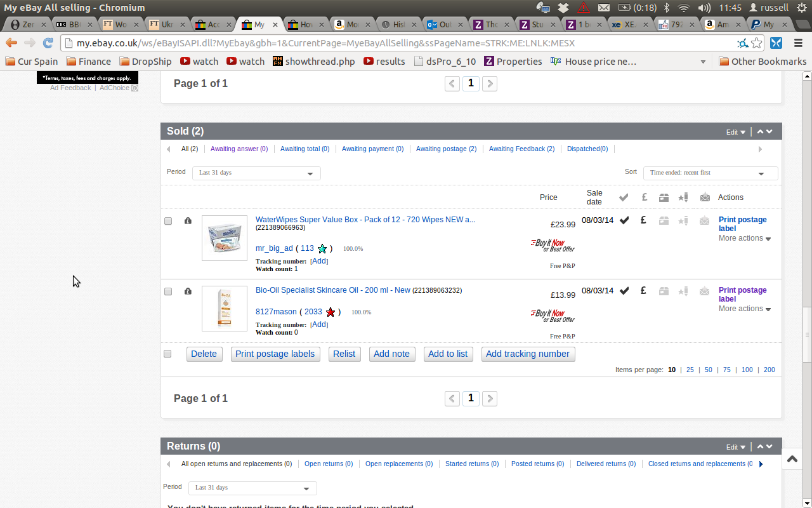
Task: Click the dispatched box icon in WaterWipes row
Action: [664, 220]
